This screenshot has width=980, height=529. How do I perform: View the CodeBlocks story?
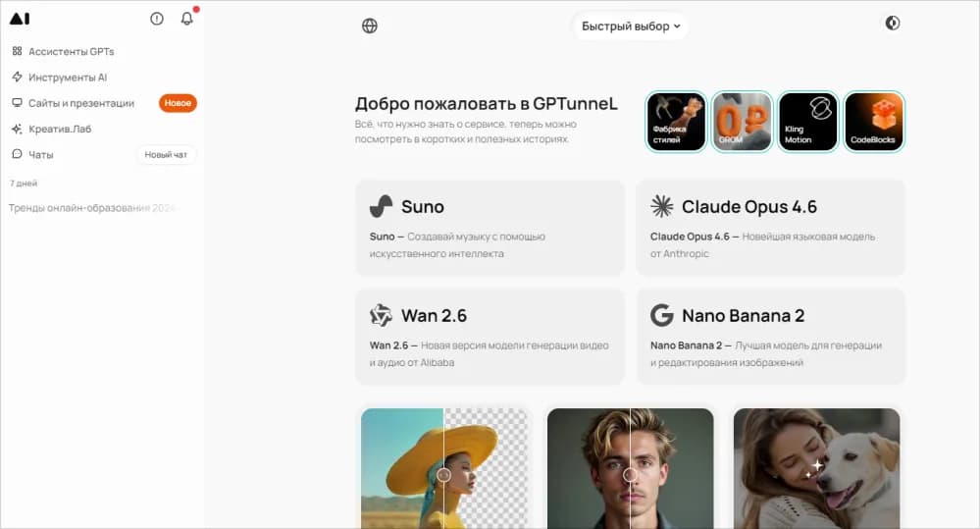[x=874, y=122]
